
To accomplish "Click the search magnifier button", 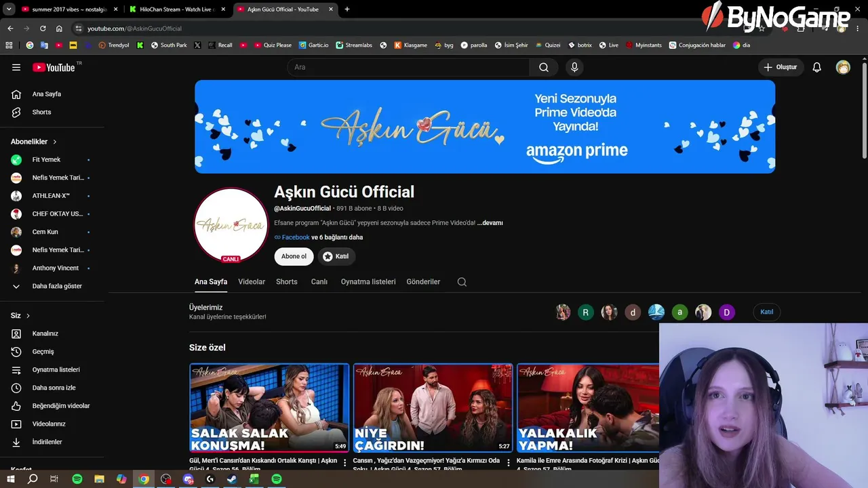I will coord(544,67).
